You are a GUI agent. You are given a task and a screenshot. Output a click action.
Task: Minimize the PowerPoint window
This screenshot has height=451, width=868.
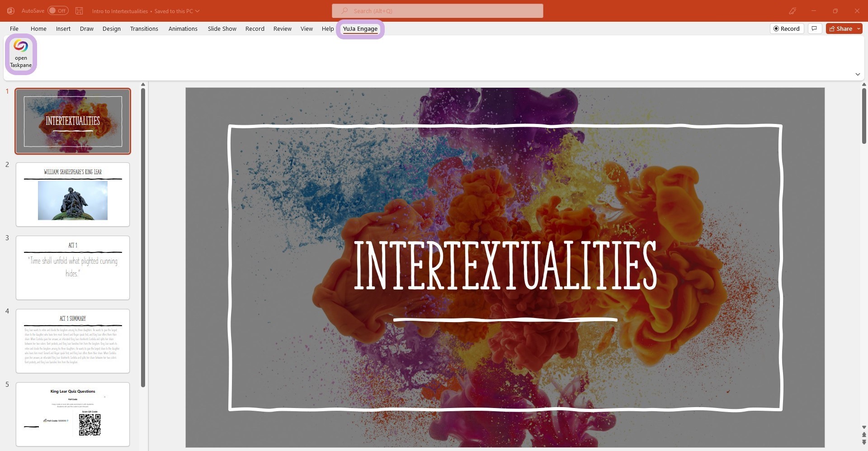tap(813, 11)
